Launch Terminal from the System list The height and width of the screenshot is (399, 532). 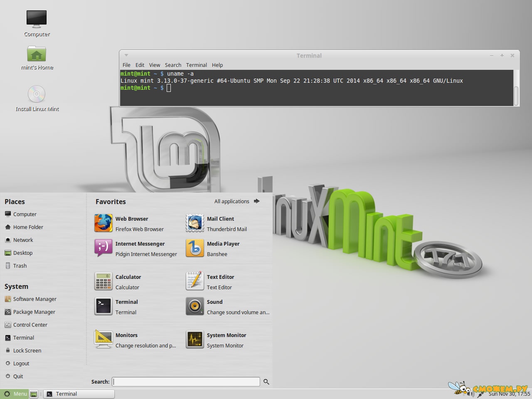[x=20, y=337]
